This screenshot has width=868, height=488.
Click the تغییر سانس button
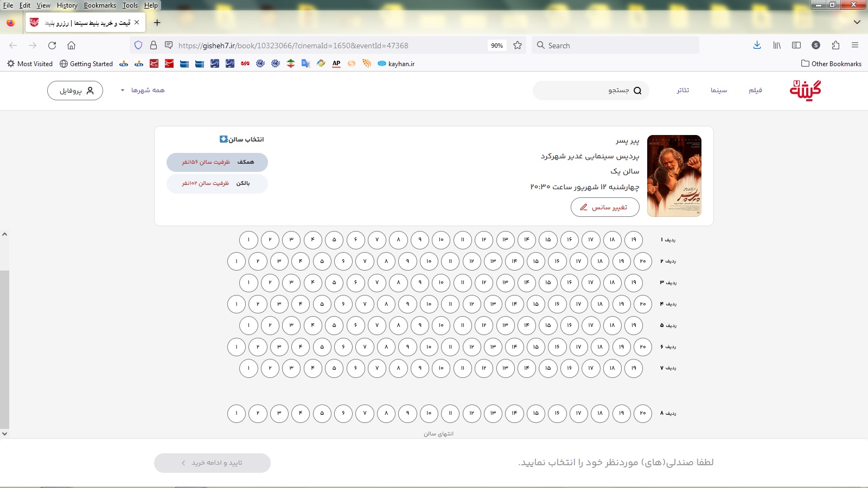605,207
